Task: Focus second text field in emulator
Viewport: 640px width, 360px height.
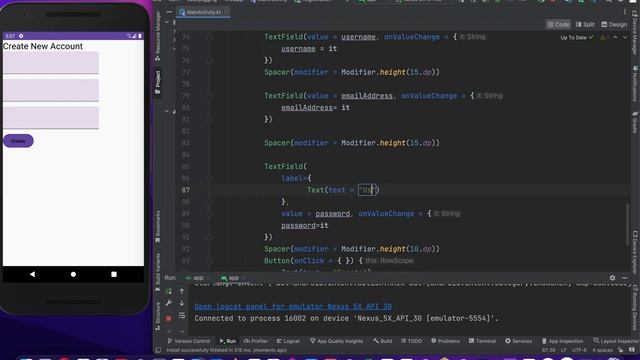Action: (x=51, y=90)
